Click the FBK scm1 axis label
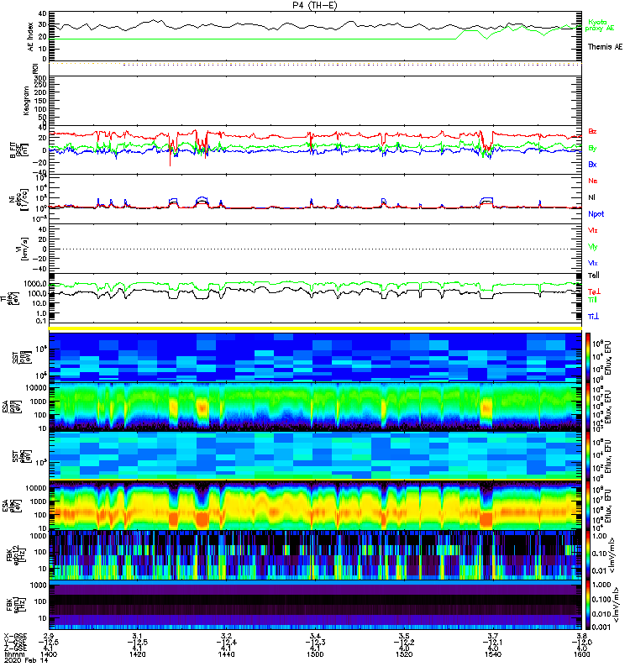 15,605
